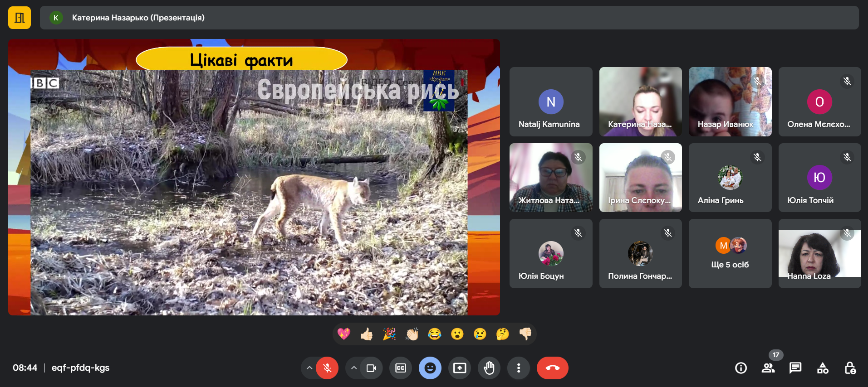This screenshot has width=868, height=387.
Task: Open the activities shapes icon
Action: point(823,368)
